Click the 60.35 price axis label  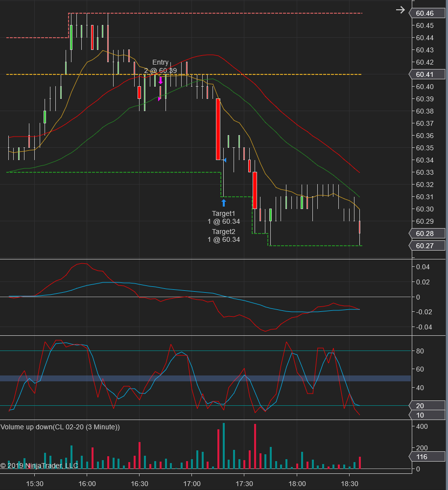click(424, 148)
